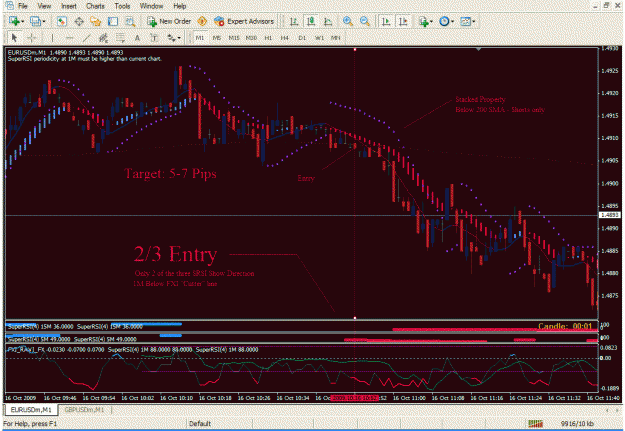The image size is (625, 431).
Task: Open the File menu
Action: coord(23,6)
